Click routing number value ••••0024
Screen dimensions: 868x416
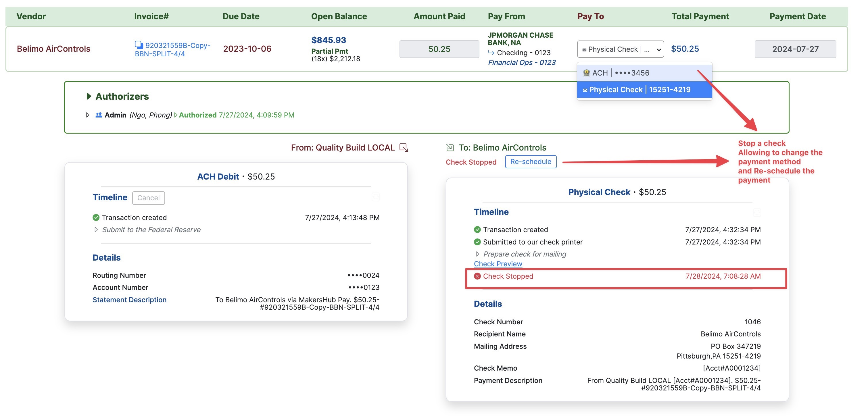[x=363, y=276]
